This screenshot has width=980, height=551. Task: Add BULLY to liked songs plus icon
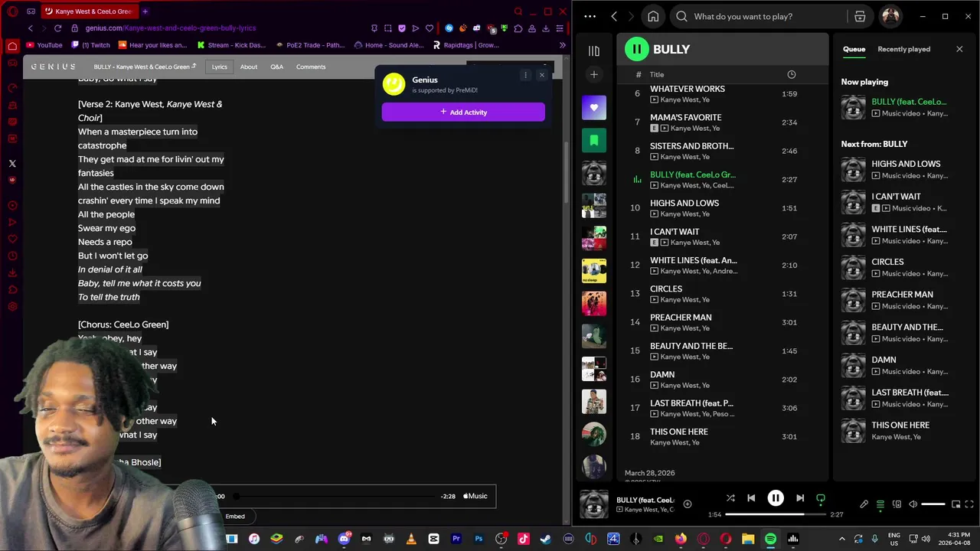point(688,504)
